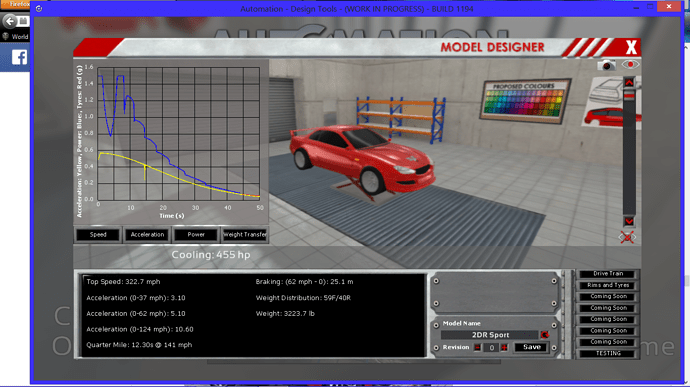The height and width of the screenshot is (387, 690).
Task: Open the Weight Transfer graph
Action: pos(245,235)
